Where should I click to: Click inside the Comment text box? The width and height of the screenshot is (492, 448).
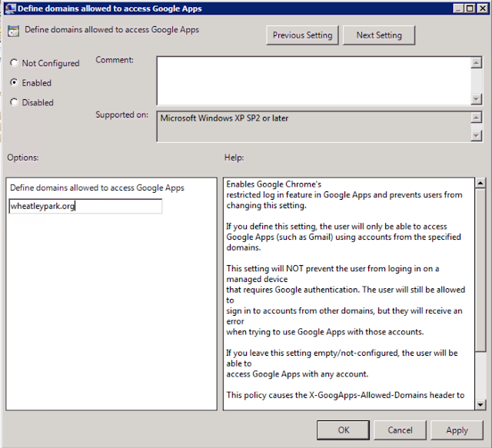tap(314, 81)
